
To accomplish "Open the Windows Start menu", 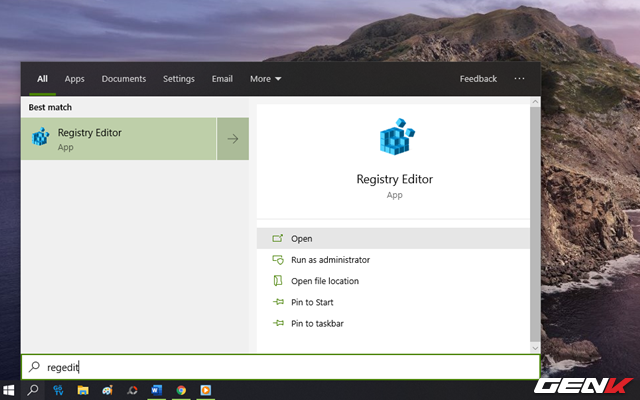I will (9, 390).
